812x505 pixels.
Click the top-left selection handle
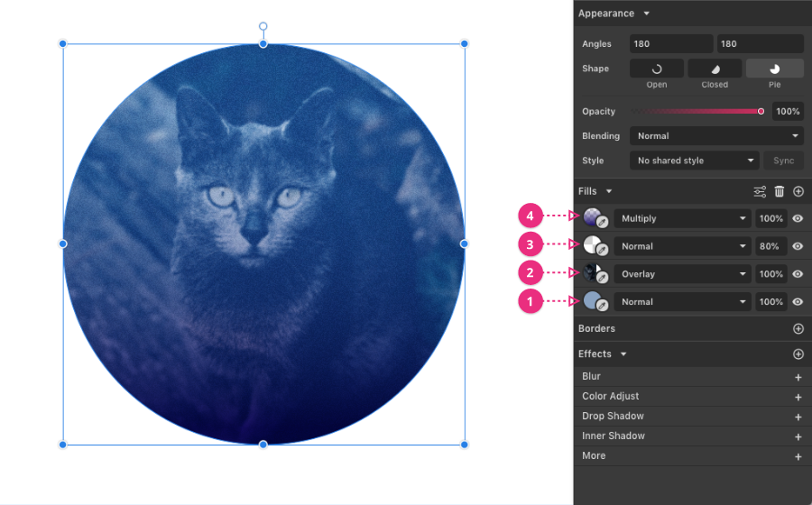62,44
